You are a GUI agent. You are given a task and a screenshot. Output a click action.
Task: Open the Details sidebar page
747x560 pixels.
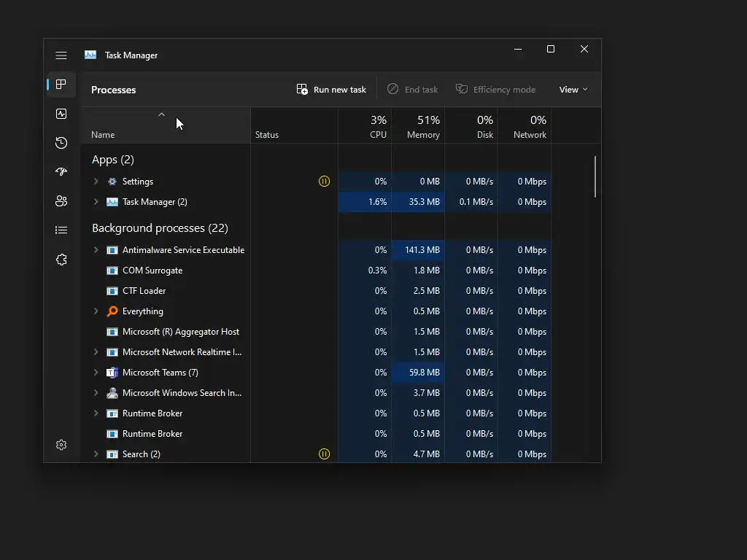(x=61, y=230)
